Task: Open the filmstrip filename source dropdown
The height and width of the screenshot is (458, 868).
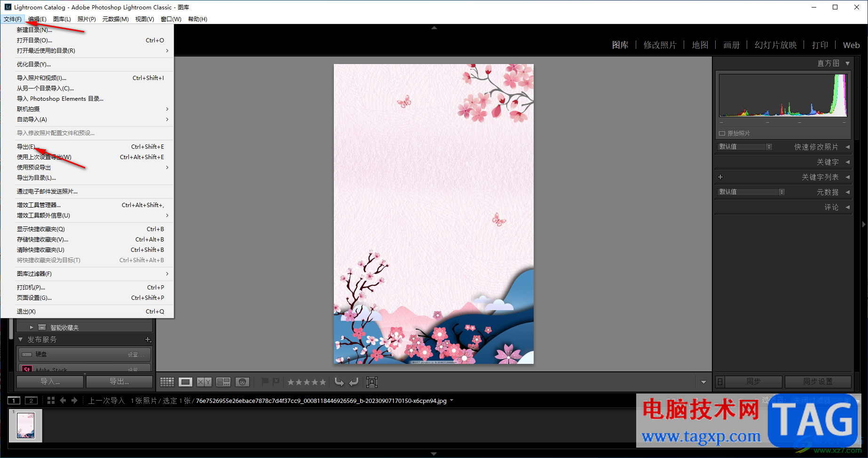Action: click(452, 401)
